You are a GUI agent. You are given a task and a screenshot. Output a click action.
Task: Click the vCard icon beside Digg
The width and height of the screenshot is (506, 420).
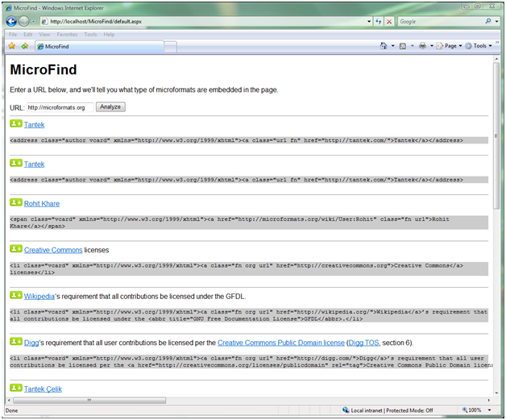click(16, 342)
